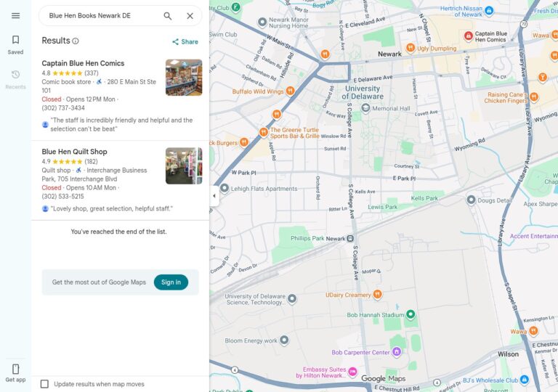Viewport: 558px width, 392px height.
Task: Enable Update results when map moves
Action: pos(44,384)
